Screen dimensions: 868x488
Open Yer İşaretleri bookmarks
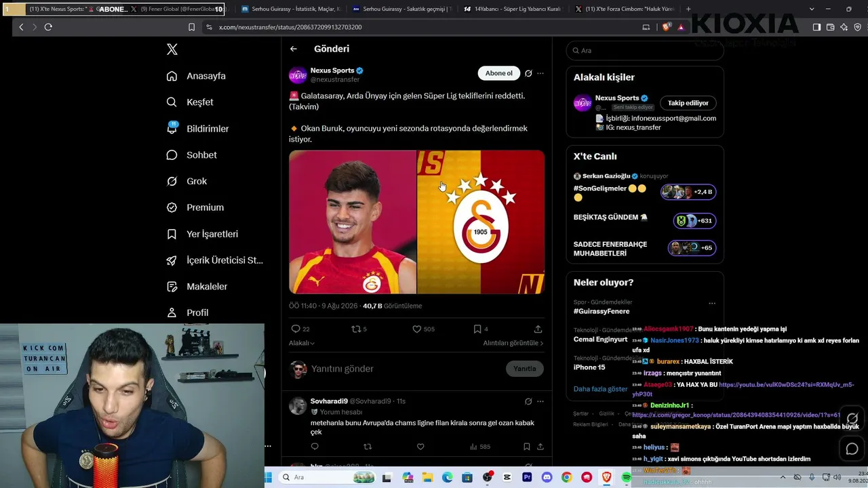(203, 234)
